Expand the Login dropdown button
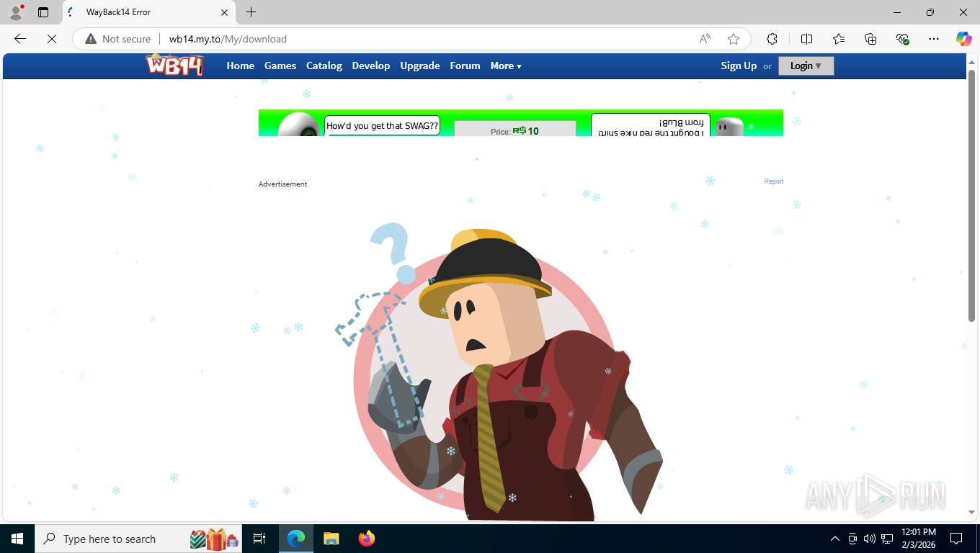The image size is (980, 553). click(806, 66)
